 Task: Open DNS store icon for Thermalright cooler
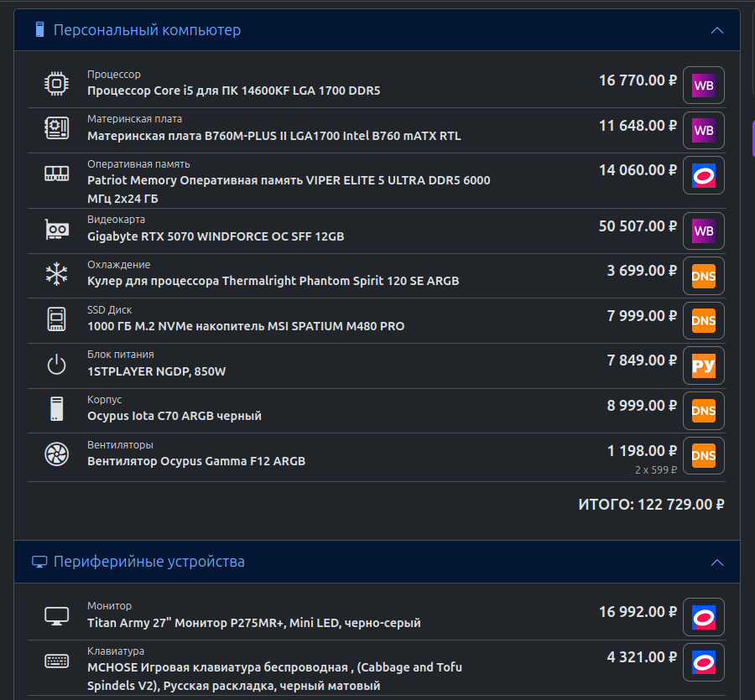704,276
